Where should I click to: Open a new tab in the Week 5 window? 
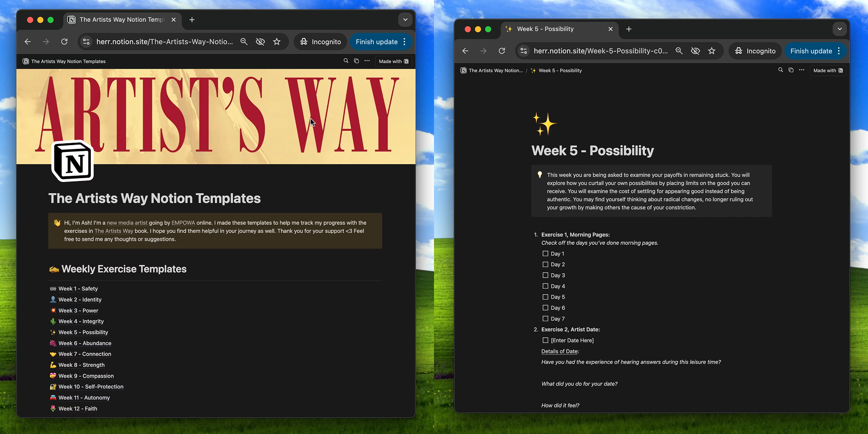629,29
